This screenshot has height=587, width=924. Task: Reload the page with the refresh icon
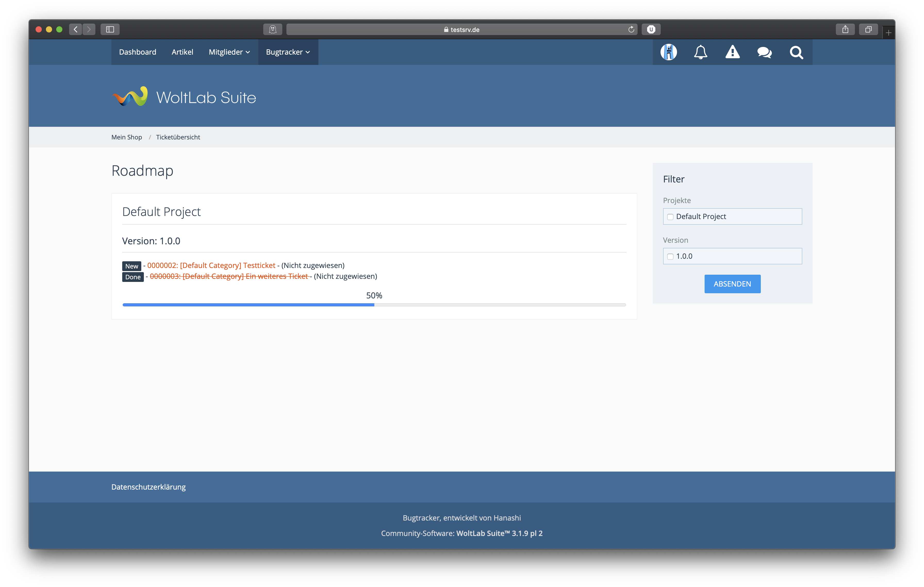631,30
